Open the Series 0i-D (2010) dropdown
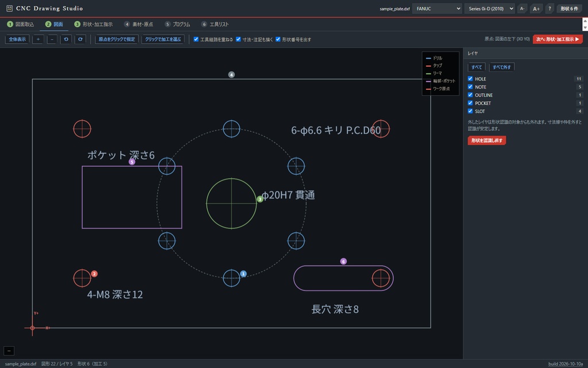Viewport: 588px width, 368px height. coord(489,9)
